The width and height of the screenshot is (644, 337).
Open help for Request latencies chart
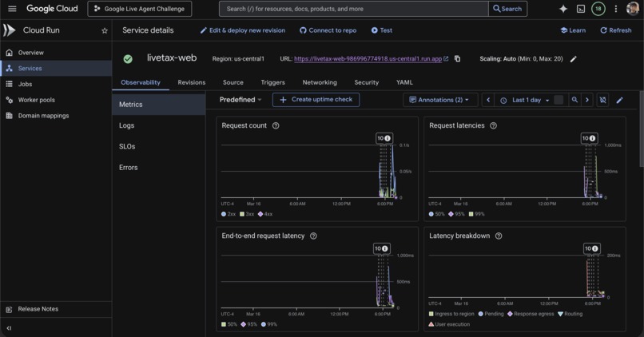point(493,125)
